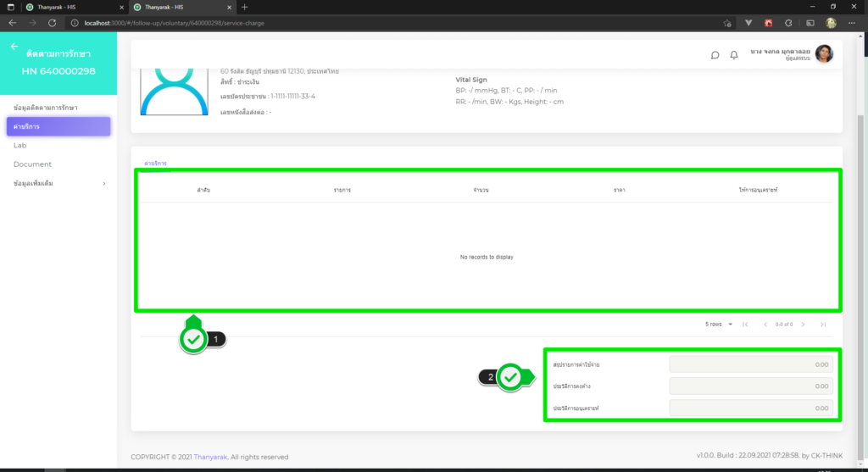Reload the page with browser refresh button
Image resolution: width=868 pixels, height=472 pixels.
point(53,23)
